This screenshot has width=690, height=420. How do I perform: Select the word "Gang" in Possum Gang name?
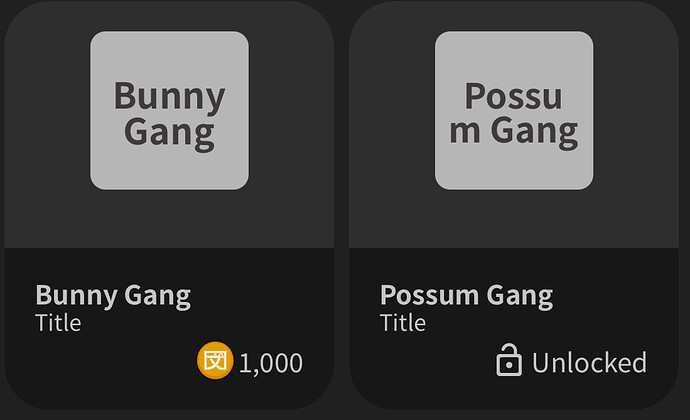(520, 296)
